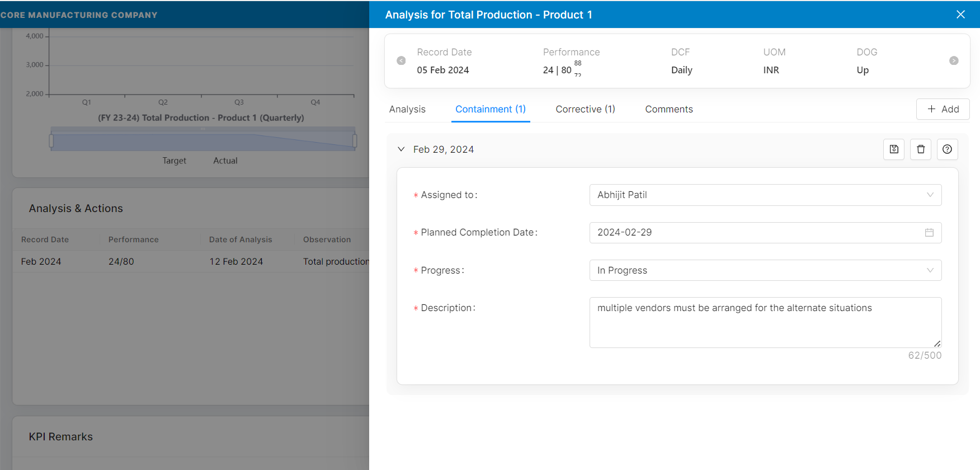Go to next record with right arrow
Image resolution: width=980 pixels, height=470 pixels.
(954, 60)
